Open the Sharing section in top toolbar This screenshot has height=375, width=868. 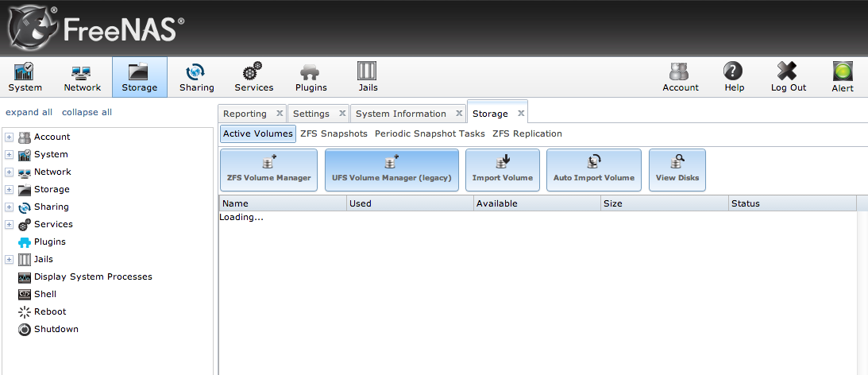[x=196, y=77]
